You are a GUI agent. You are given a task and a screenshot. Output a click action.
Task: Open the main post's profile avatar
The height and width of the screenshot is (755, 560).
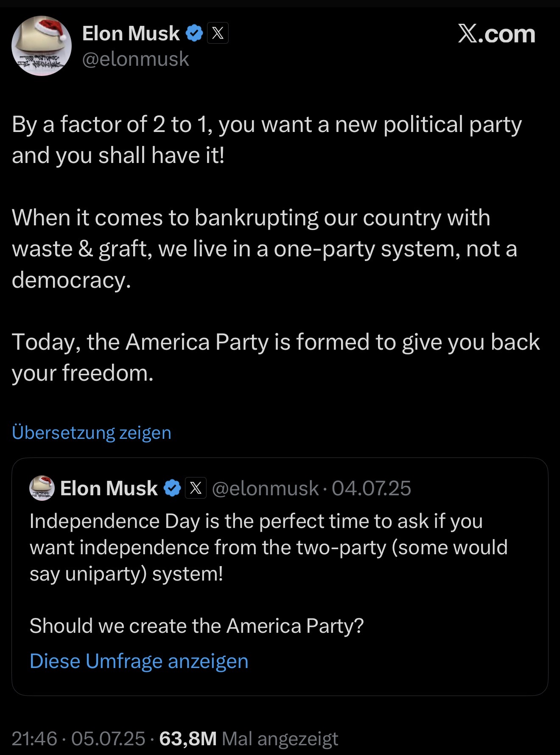[x=42, y=46]
